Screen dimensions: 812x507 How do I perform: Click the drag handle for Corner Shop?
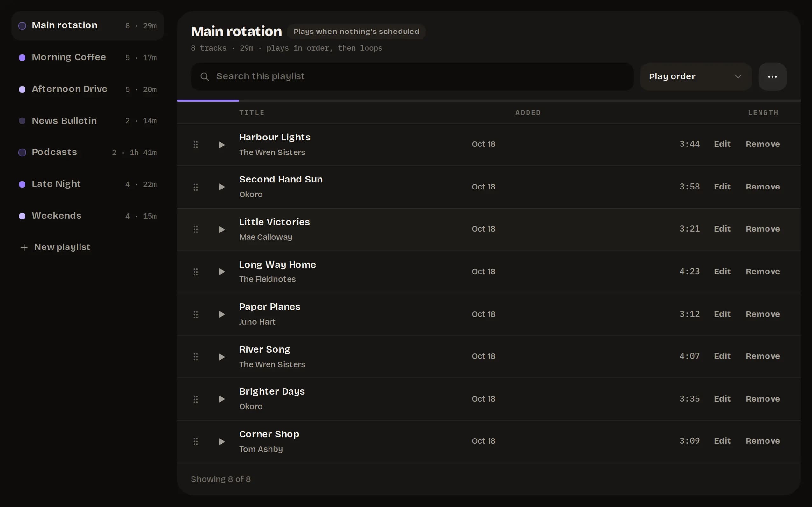pyautogui.click(x=196, y=442)
